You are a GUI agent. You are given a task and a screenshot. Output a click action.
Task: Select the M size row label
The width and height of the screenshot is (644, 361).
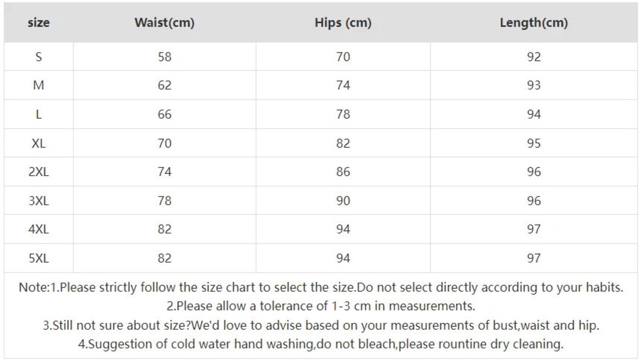pos(39,86)
